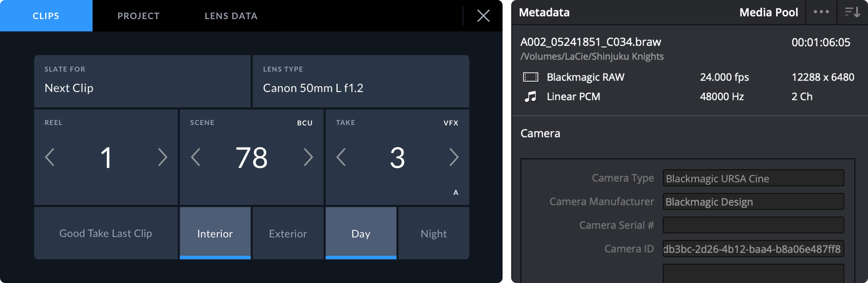Switch to the LENS DATA tab
Screen dimensions: 868x283
[231, 16]
